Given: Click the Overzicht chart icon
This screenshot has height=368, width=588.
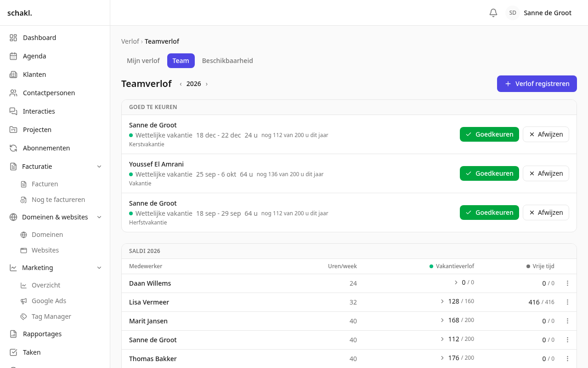Looking at the screenshot, I should tap(23, 285).
